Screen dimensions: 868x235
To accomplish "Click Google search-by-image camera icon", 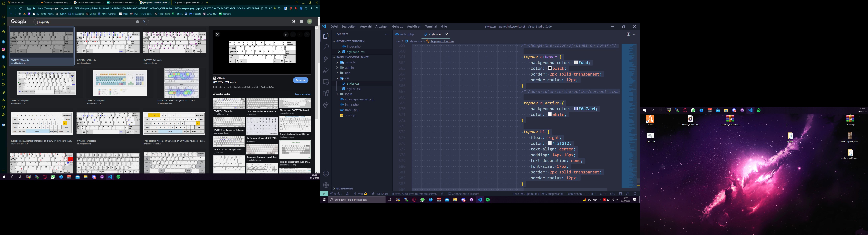I will coord(138,22).
